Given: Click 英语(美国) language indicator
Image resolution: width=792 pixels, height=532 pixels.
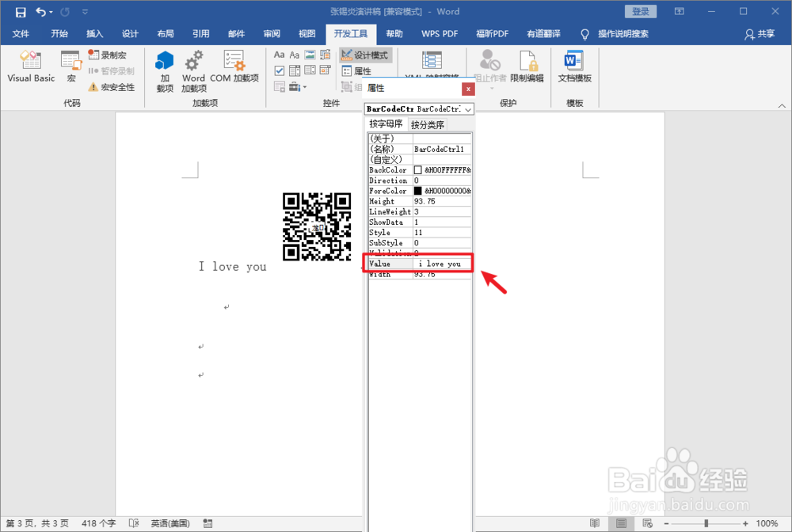Looking at the screenshot, I should point(170,523).
